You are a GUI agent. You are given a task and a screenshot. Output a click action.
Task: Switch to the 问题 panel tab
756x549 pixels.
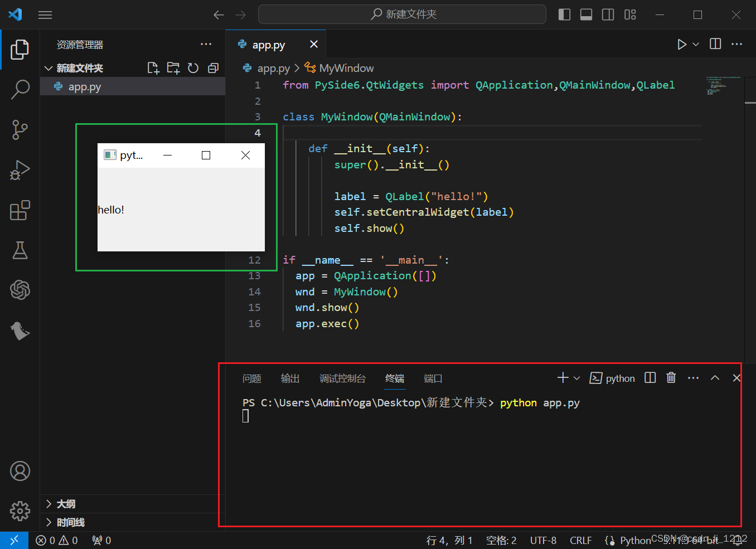coord(252,378)
